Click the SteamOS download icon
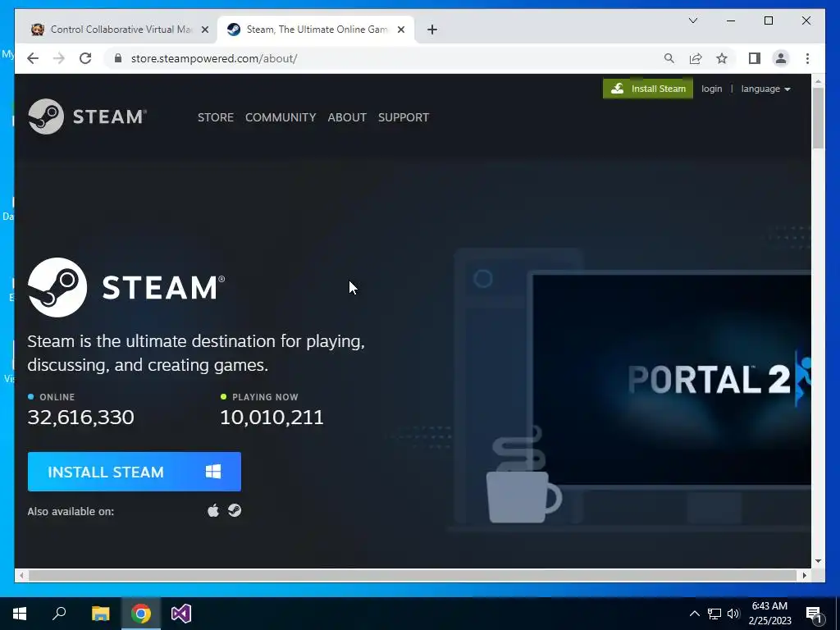Viewport: 840px width, 630px height. pyautogui.click(x=235, y=510)
